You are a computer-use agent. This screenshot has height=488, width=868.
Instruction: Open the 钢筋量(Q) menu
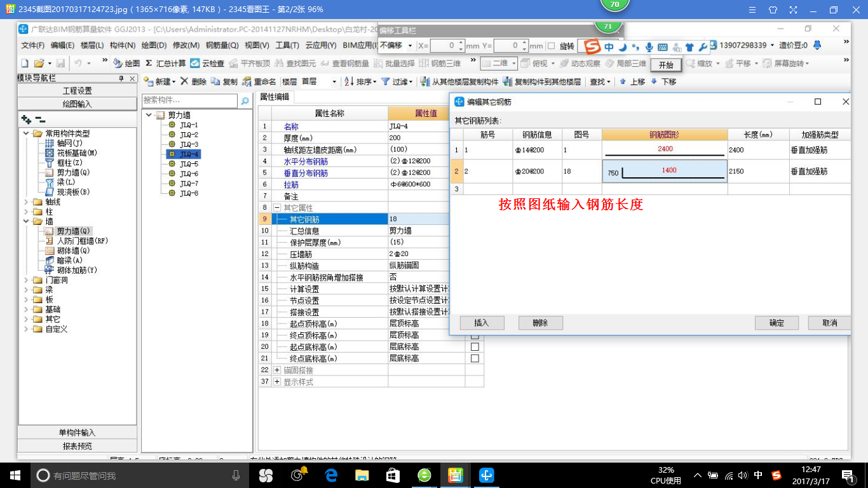coord(222,45)
